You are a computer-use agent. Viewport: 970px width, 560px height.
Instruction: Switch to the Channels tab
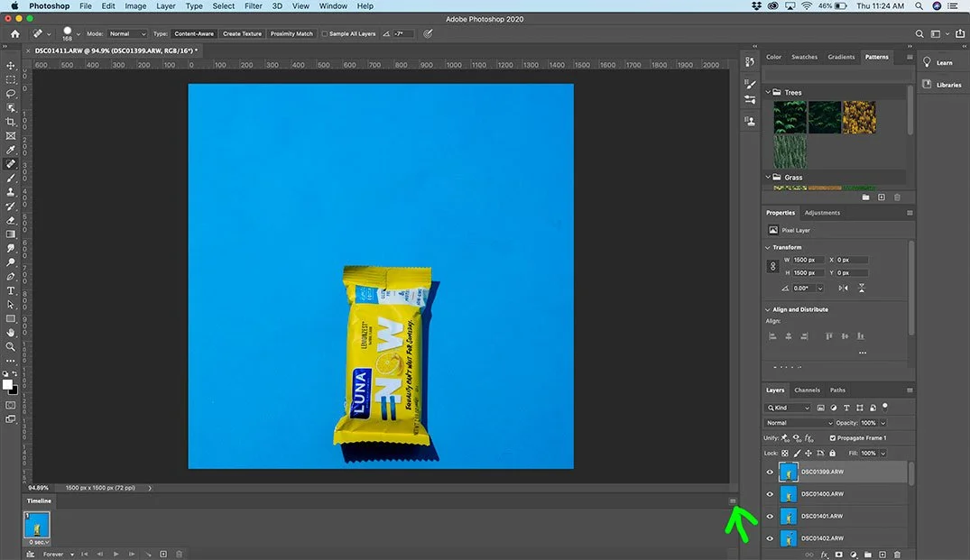(x=807, y=390)
